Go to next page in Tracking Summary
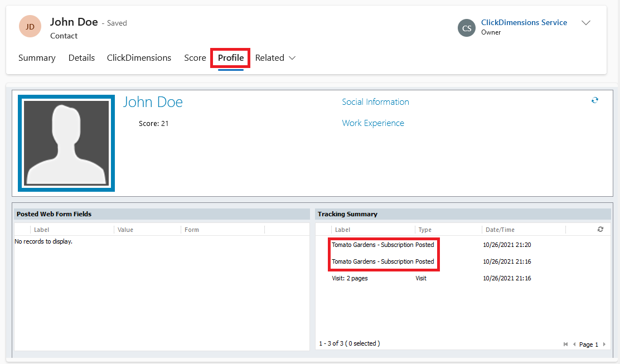 (604, 344)
